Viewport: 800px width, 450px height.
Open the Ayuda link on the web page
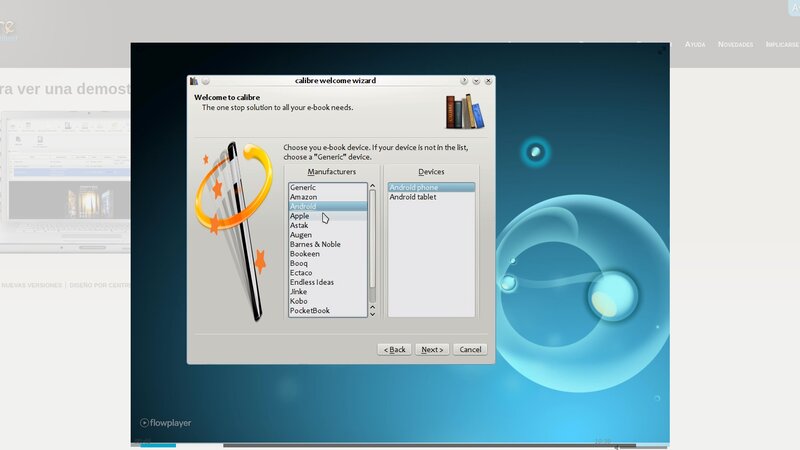695,44
